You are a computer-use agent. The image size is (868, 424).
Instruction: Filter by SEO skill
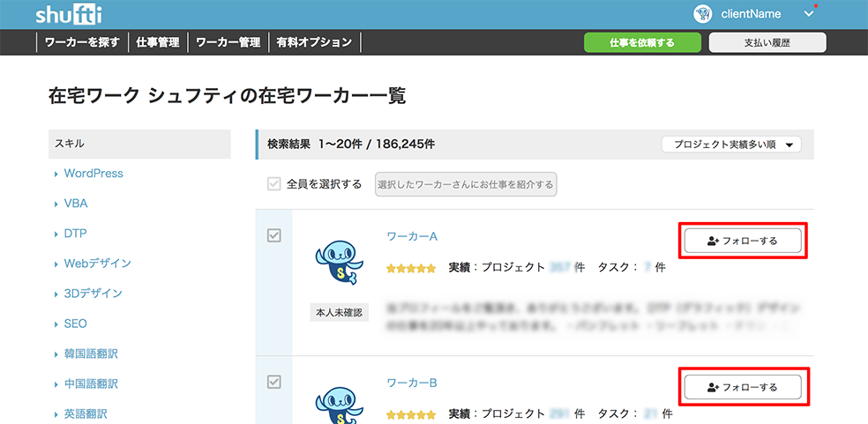point(75,324)
